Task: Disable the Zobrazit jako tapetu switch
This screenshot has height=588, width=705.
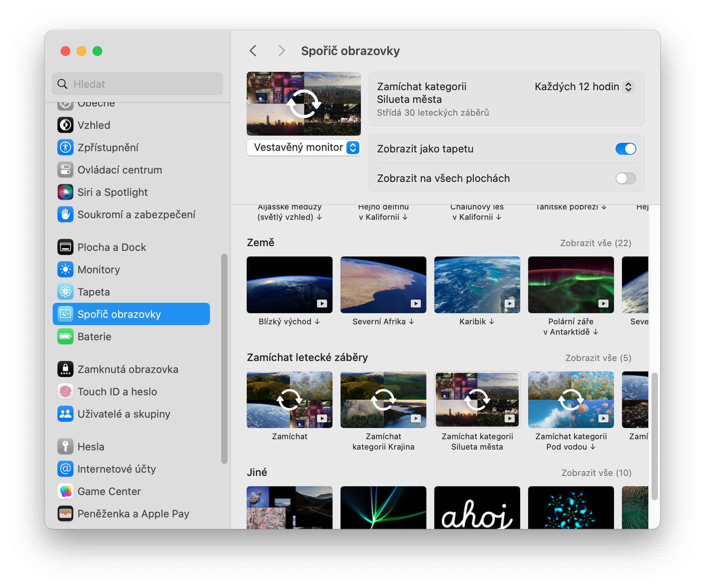Action: pyautogui.click(x=625, y=149)
